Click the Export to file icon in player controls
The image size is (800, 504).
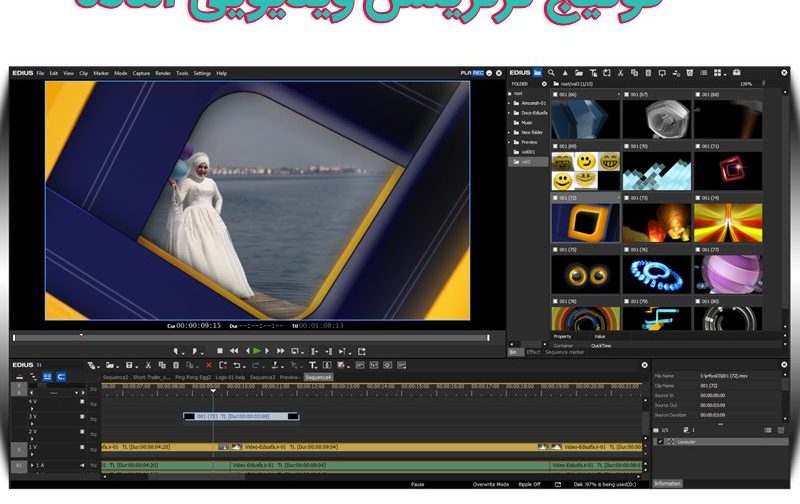[362, 351]
